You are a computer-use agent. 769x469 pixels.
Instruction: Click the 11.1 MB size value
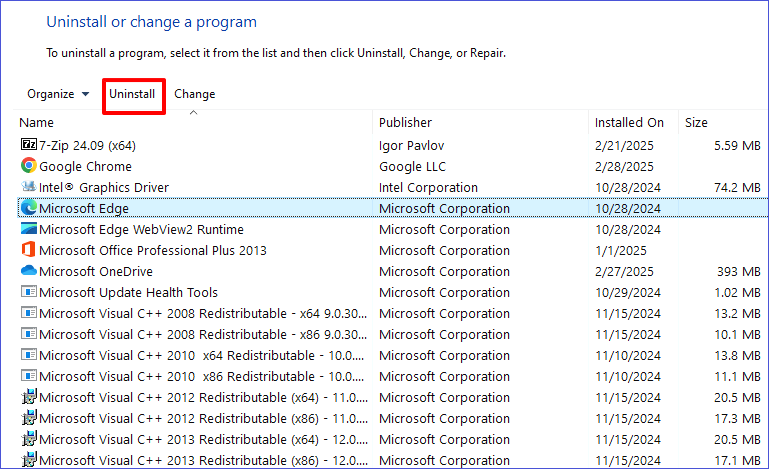point(737,377)
